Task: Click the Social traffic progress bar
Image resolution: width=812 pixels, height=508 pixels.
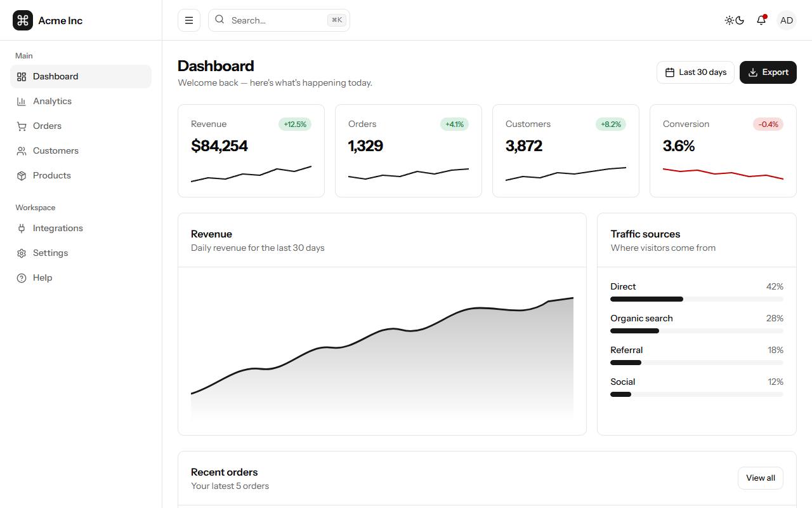Action: click(697, 394)
